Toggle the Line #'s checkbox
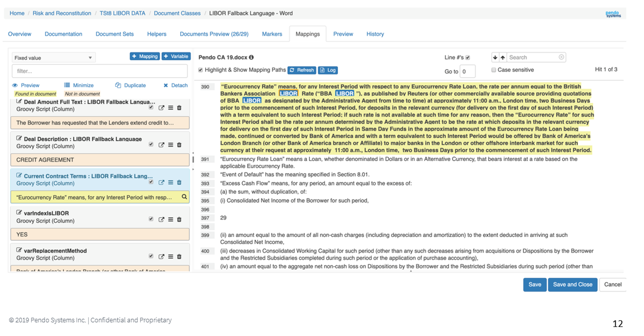The image size is (644, 336). point(468,58)
